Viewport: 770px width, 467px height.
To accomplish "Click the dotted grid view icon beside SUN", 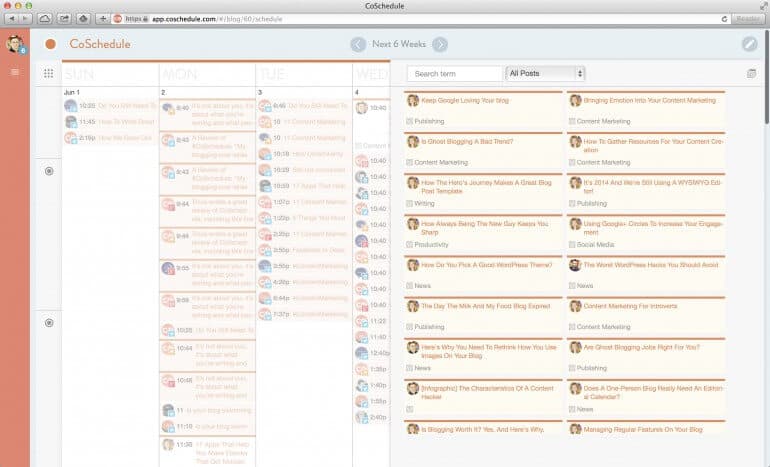I will pyautogui.click(x=48, y=74).
